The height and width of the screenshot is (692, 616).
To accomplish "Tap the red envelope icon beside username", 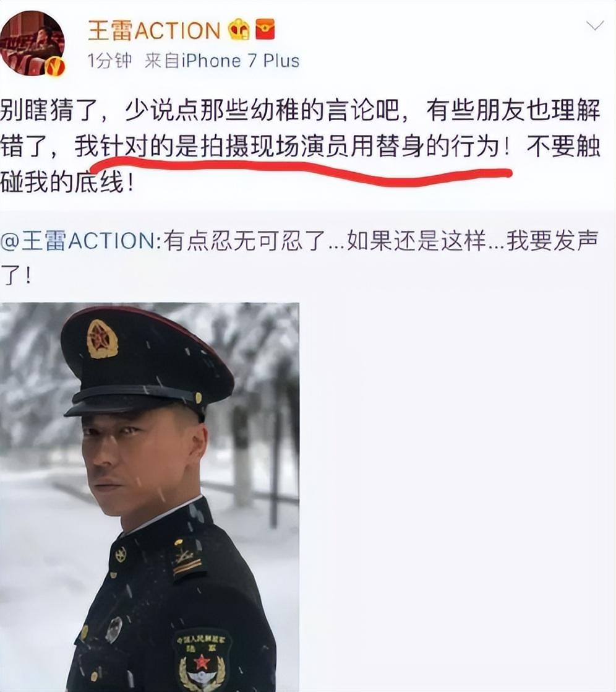I will (265, 29).
